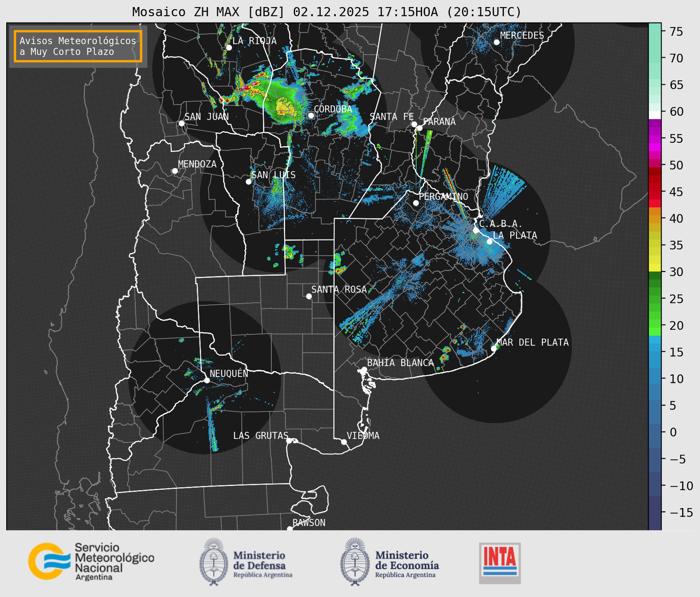Click the MENDOZA city marker dot
This screenshot has width=700, height=597.
(x=175, y=171)
